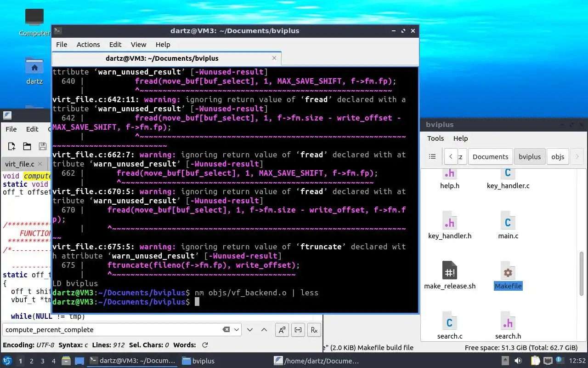The image size is (588, 368).
Task: Close the virt_file.c editor tab
Action: [40, 164]
